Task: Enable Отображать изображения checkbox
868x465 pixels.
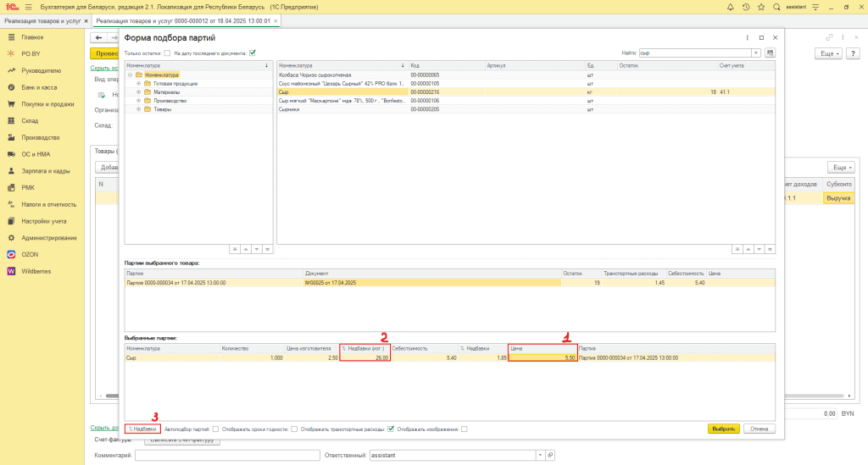Action: tap(465, 429)
